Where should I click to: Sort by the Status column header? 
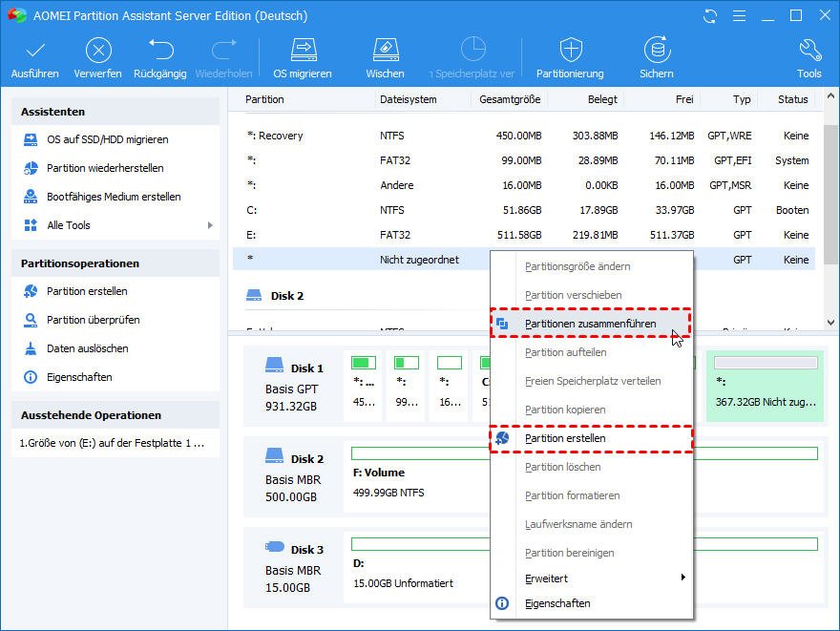[793, 99]
